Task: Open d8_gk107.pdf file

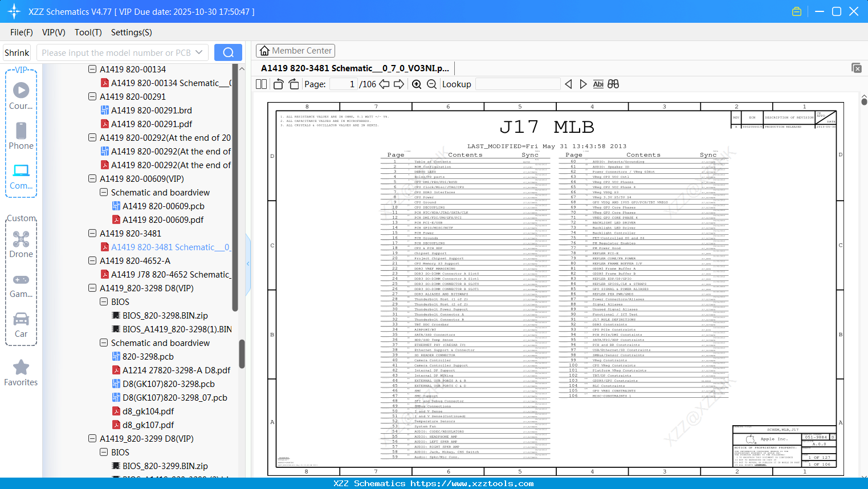Action: pyautogui.click(x=148, y=425)
